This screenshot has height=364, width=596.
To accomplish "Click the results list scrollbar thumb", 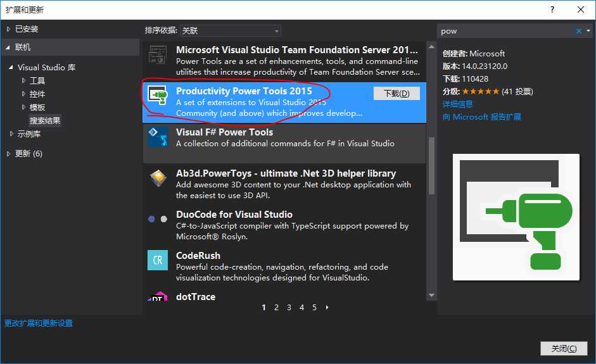I will coord(431,165).
